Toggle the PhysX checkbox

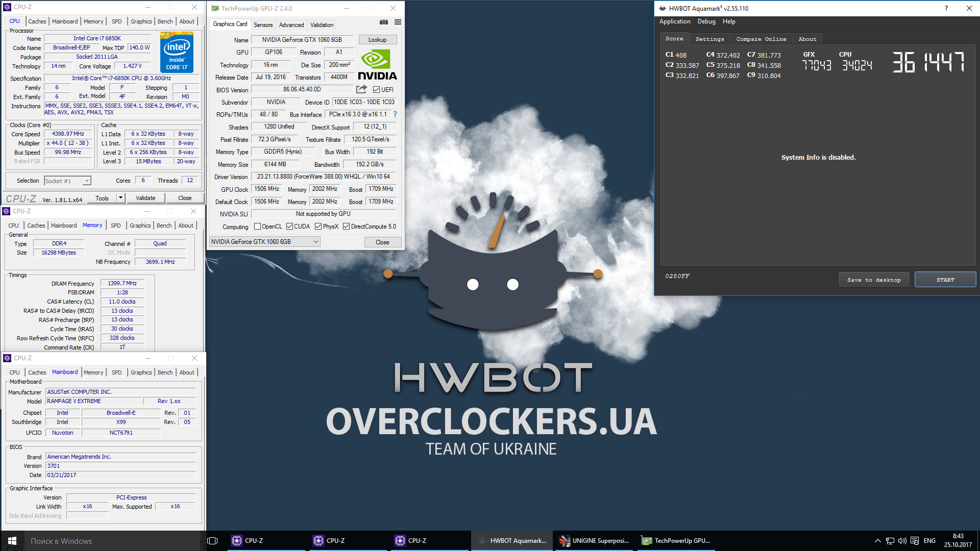pos(318,227)
